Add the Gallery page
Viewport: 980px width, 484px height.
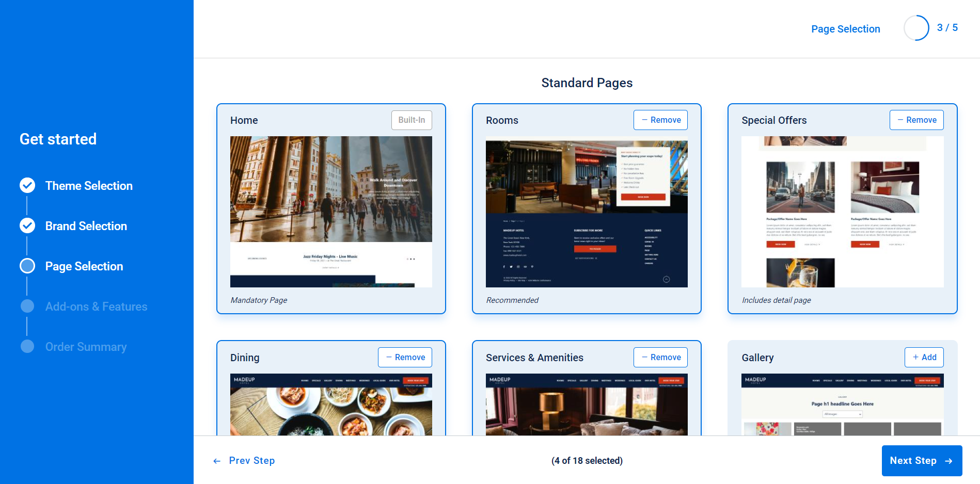(924, 357)
